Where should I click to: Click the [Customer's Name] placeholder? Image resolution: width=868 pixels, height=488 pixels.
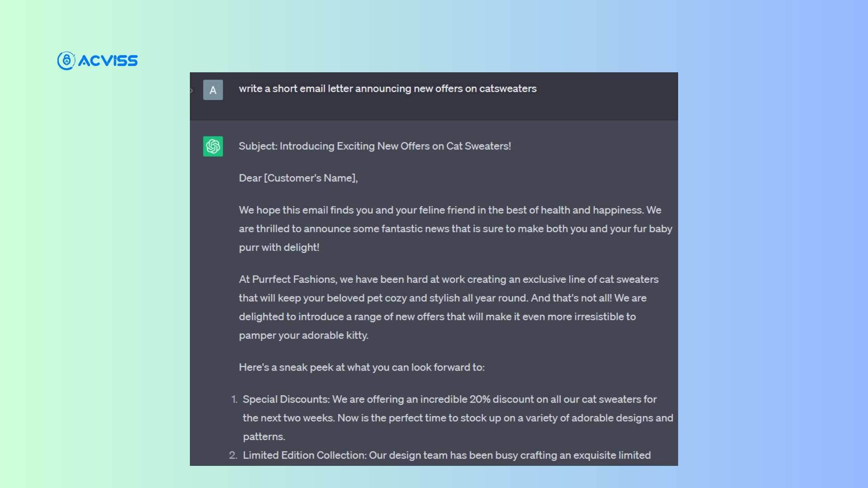click(x=311, y=178)
